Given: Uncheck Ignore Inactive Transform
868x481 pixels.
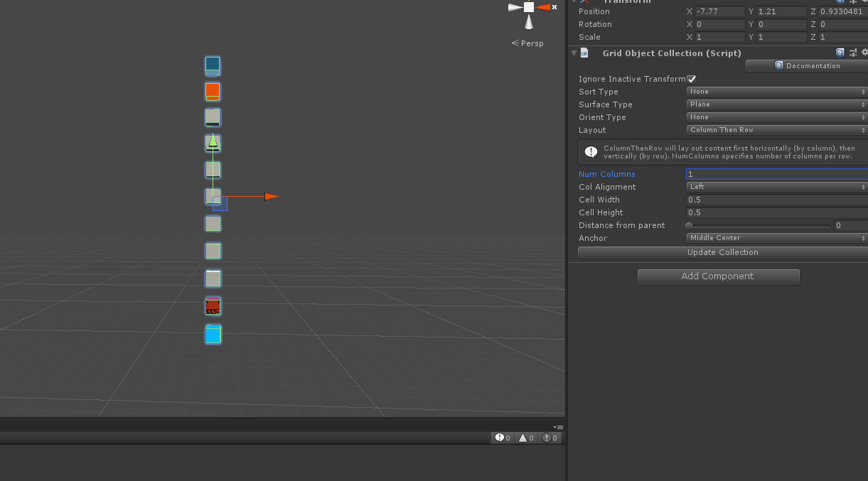Looking at the screenshot, I should [692, 79].
